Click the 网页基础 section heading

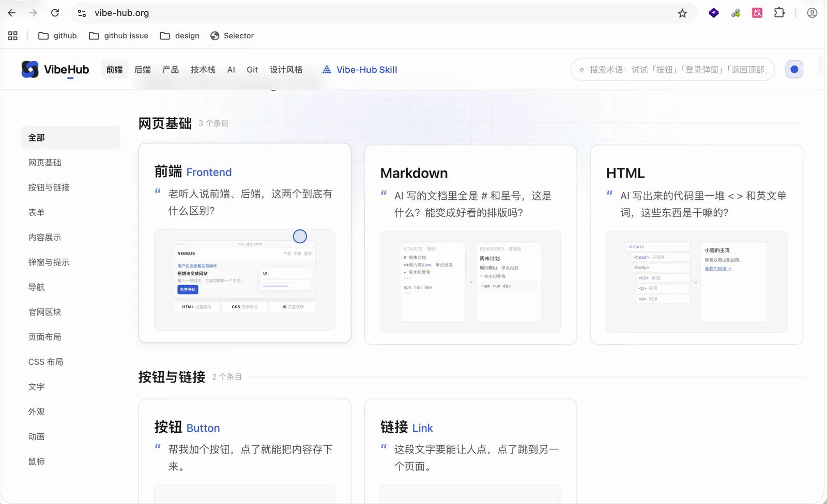tap(165, 123)
